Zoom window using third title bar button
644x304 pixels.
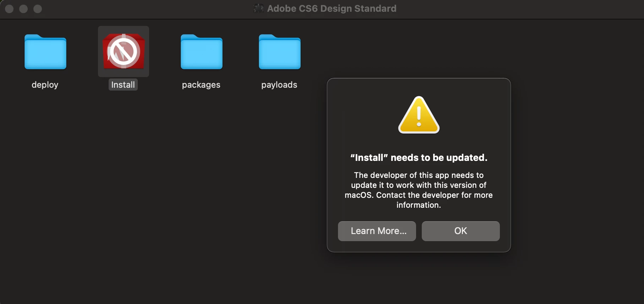(x=38, y=9)
